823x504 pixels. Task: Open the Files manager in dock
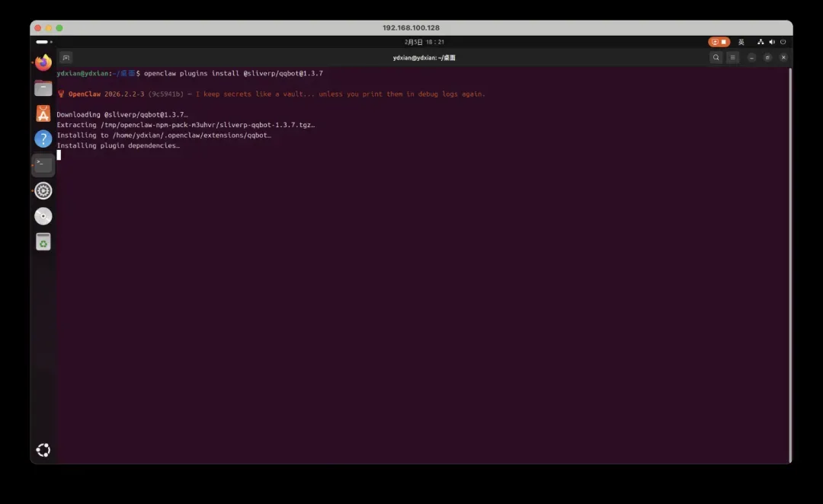point(43,88)
